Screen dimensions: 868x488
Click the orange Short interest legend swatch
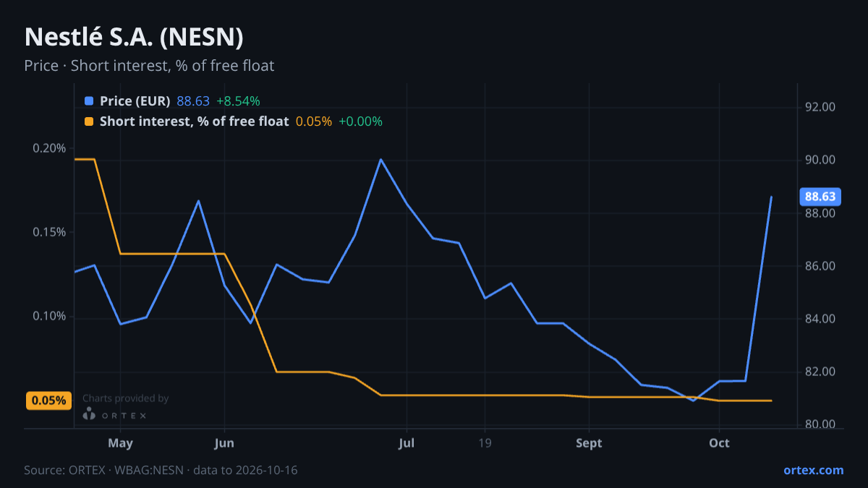click(89, 121)
